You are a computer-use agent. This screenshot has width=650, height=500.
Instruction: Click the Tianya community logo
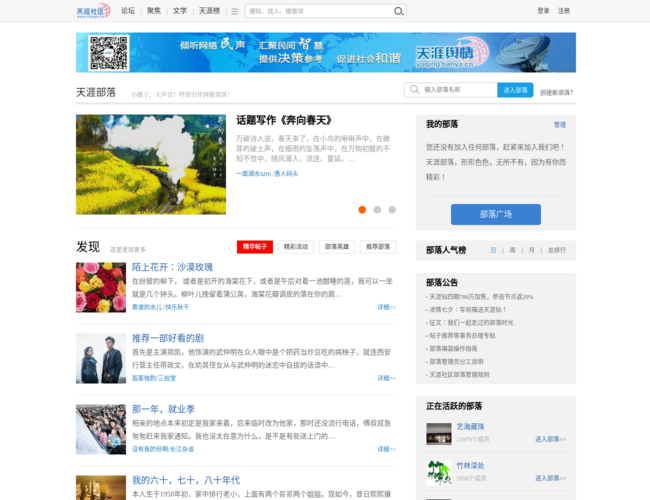point(93,11)
